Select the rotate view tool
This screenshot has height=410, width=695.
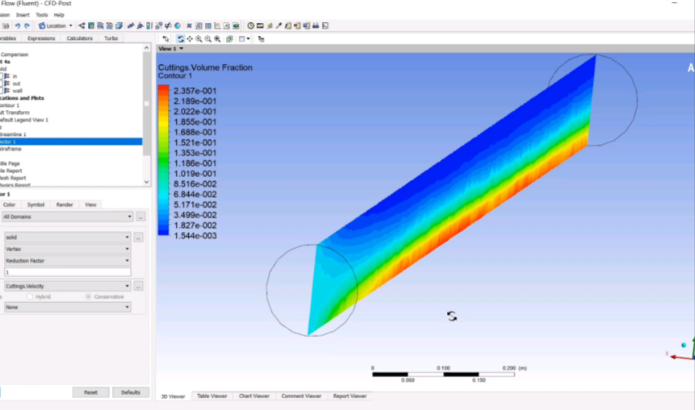click(180, 38)
